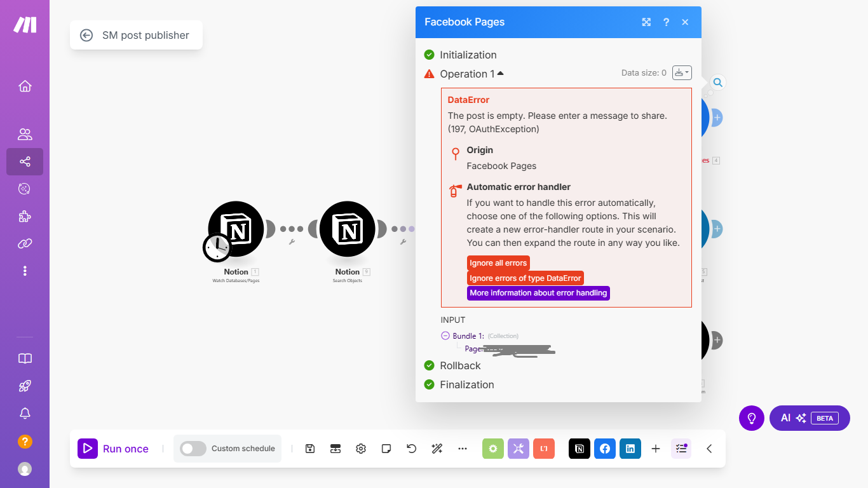Click the Facebook Pages panel help icon
Image resolution: width=868 pixels, height=488 pixels.
(666, 22)
